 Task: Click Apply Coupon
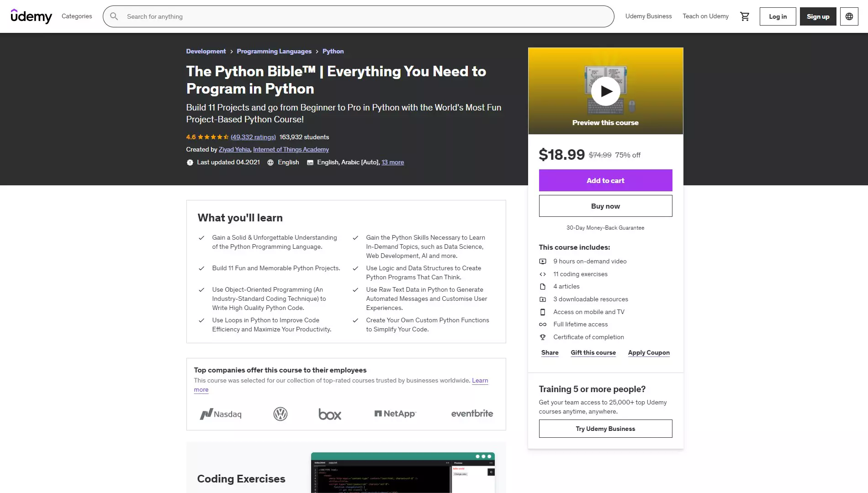click(x=649, y=352)
